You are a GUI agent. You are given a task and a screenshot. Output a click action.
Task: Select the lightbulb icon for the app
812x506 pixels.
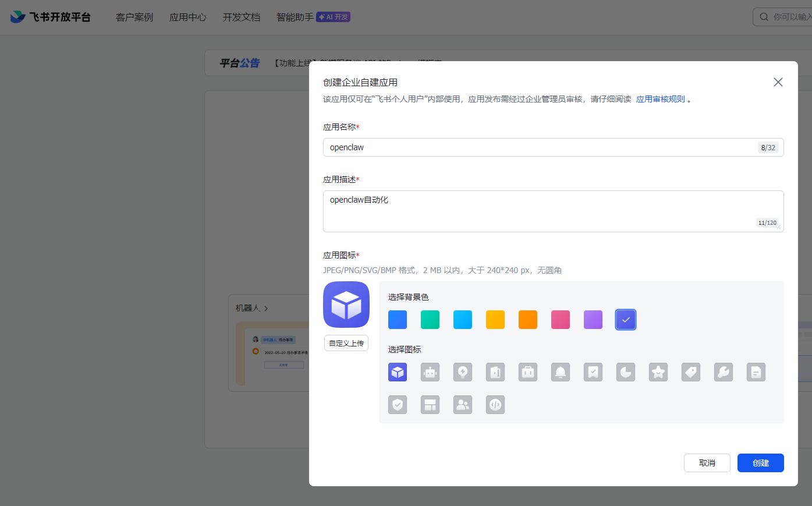pyautogui.click(x=463, y=372)
